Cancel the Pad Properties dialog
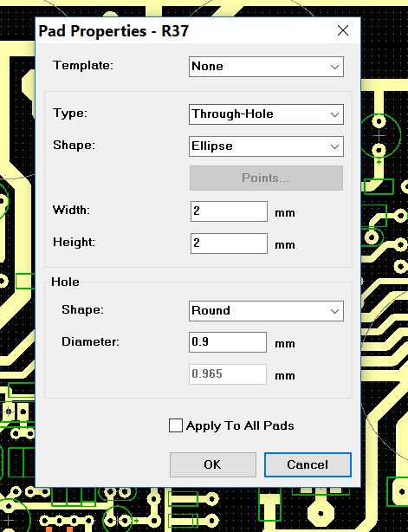The image size is (408, 532). 308,464
